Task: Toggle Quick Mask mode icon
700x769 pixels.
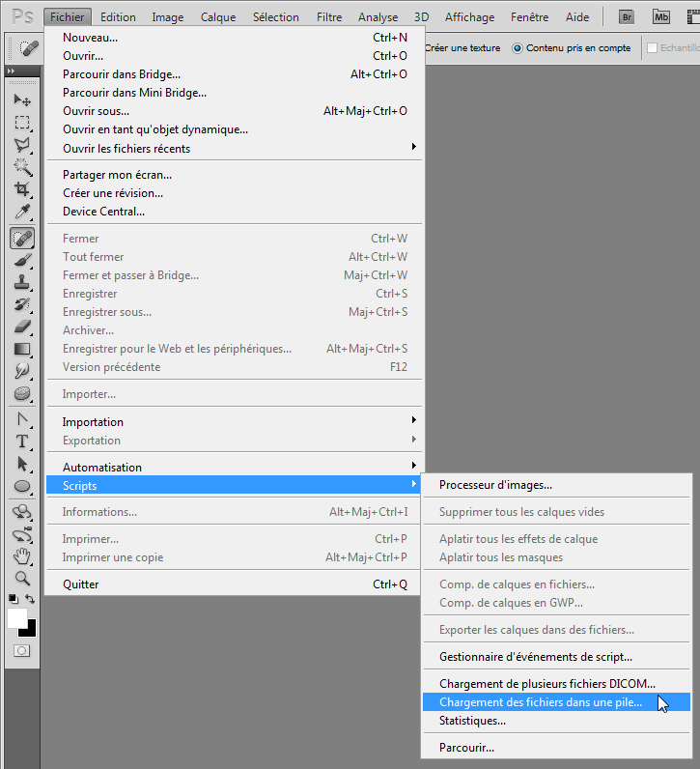Action: (21, 651)
